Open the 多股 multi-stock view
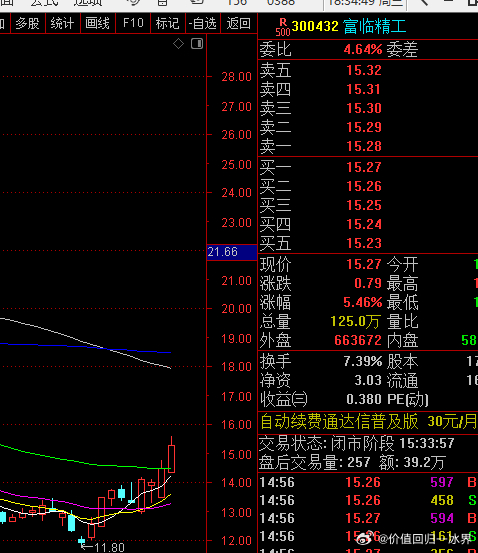 point(28,24)
